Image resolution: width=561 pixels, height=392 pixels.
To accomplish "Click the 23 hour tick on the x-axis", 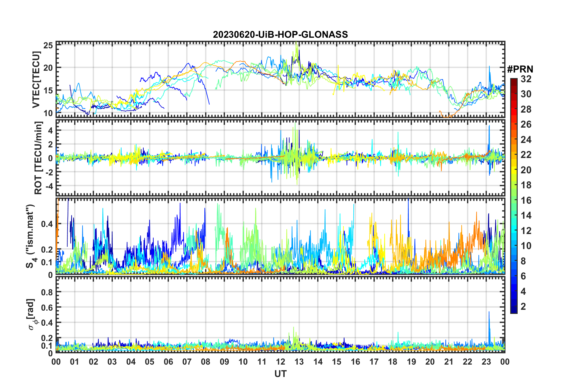I will pyautogui.click(x=486, y=362).
